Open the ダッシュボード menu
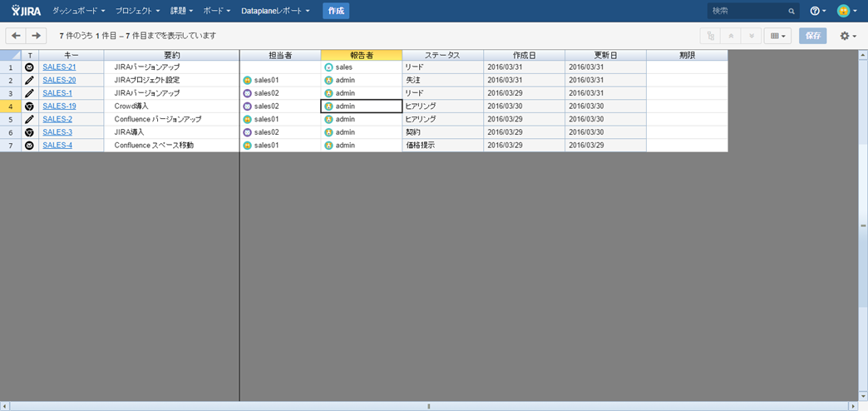 (x=79, y=11)
